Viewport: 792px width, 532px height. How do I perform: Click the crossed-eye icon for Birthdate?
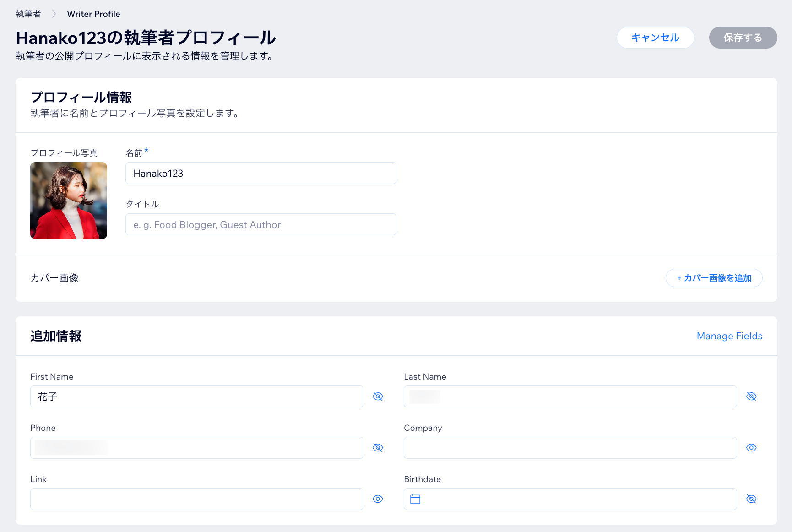point(751,499)
